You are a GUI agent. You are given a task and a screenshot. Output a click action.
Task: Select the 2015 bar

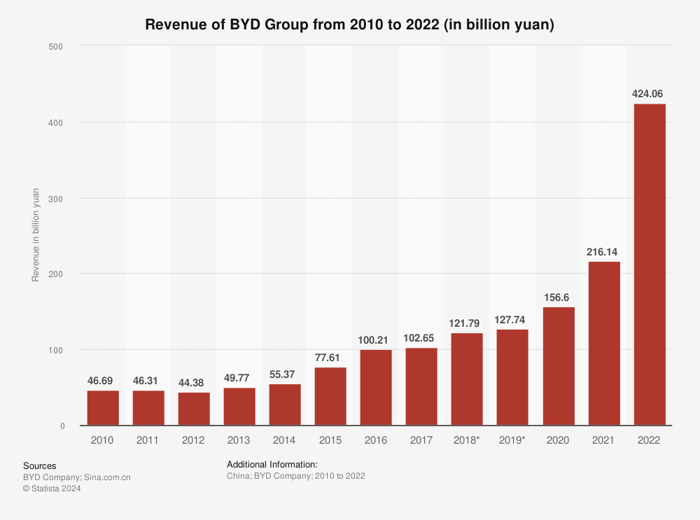pyautogui.click(x=330, y=396)
